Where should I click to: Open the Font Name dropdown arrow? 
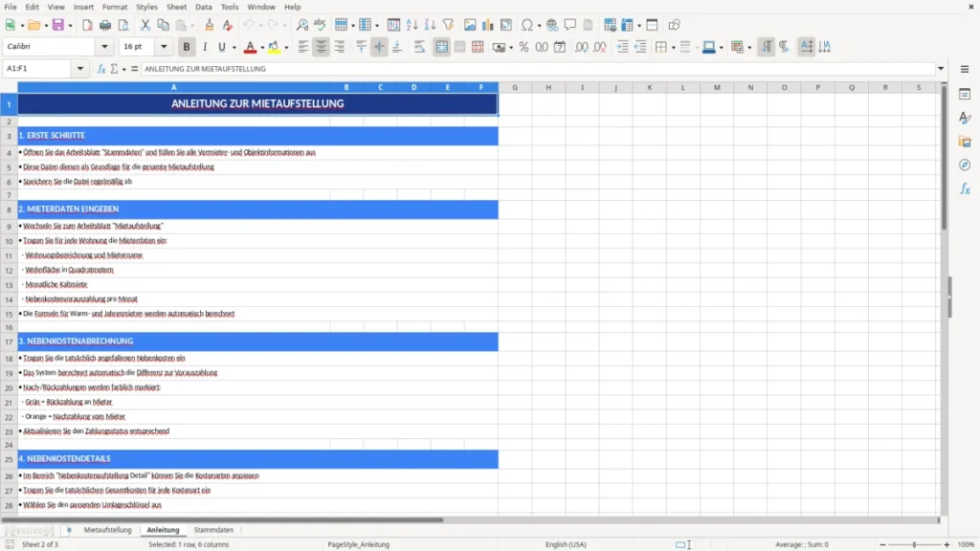tap(104, 46)
